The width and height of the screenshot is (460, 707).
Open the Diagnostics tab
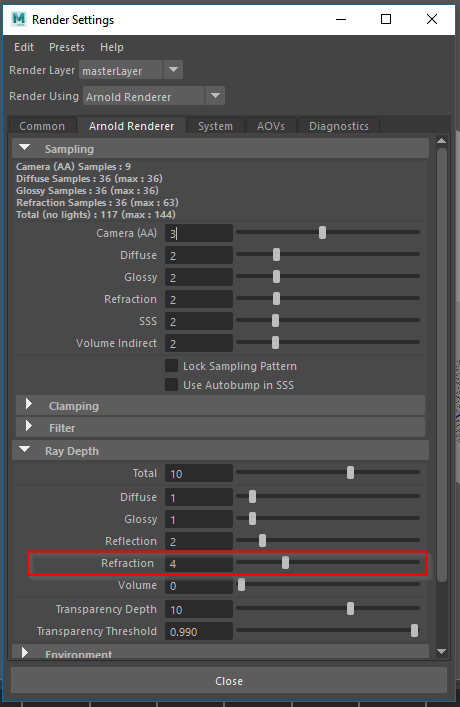pos(339,126)
